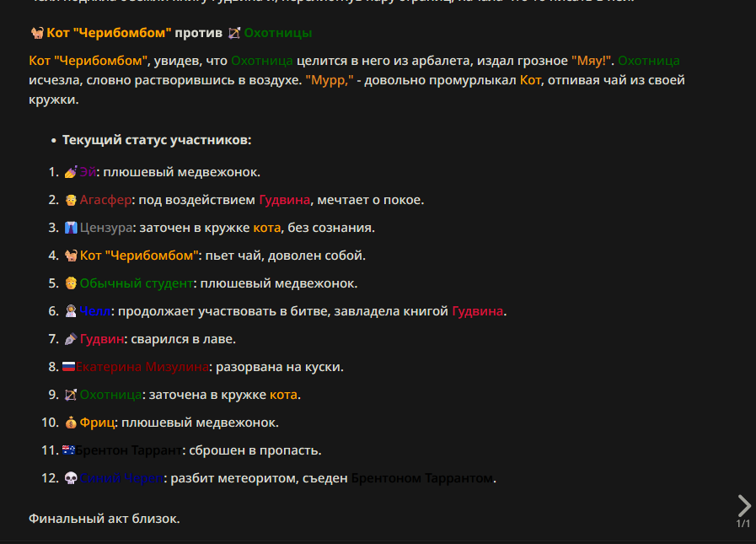Click the skull emoji next to Синий Череп
This screenshot has height=544, width=756.
click(x=71, y=478)
